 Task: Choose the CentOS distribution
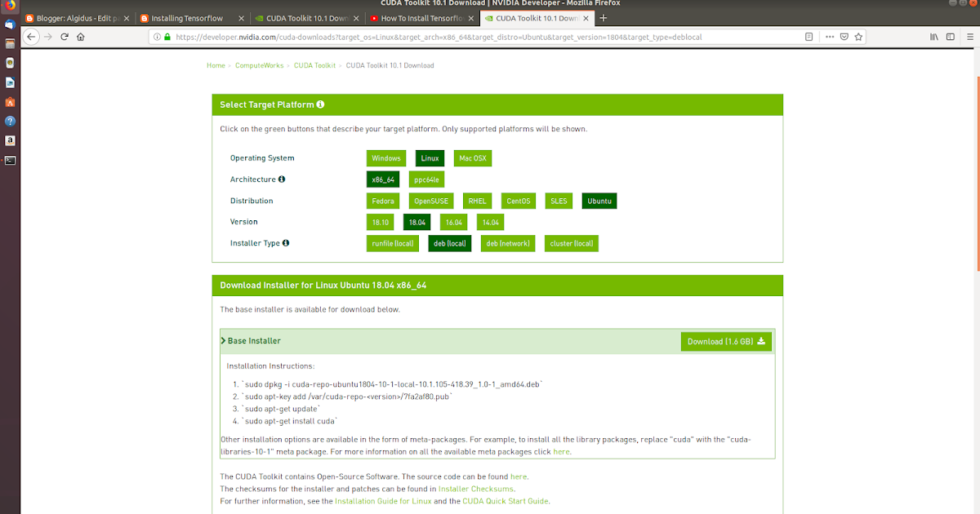518,201
